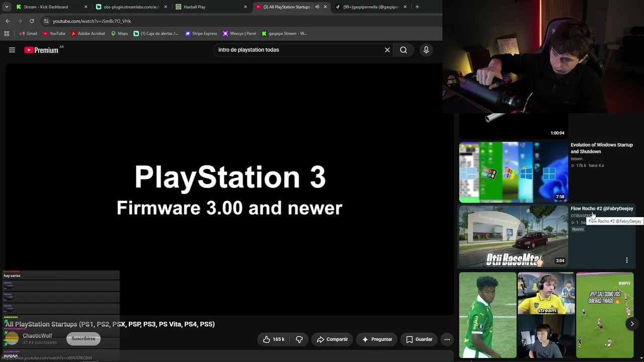This screenshot has height=362, width=644.
Task: Click the Preguntar button
Action: coord(377,339)
